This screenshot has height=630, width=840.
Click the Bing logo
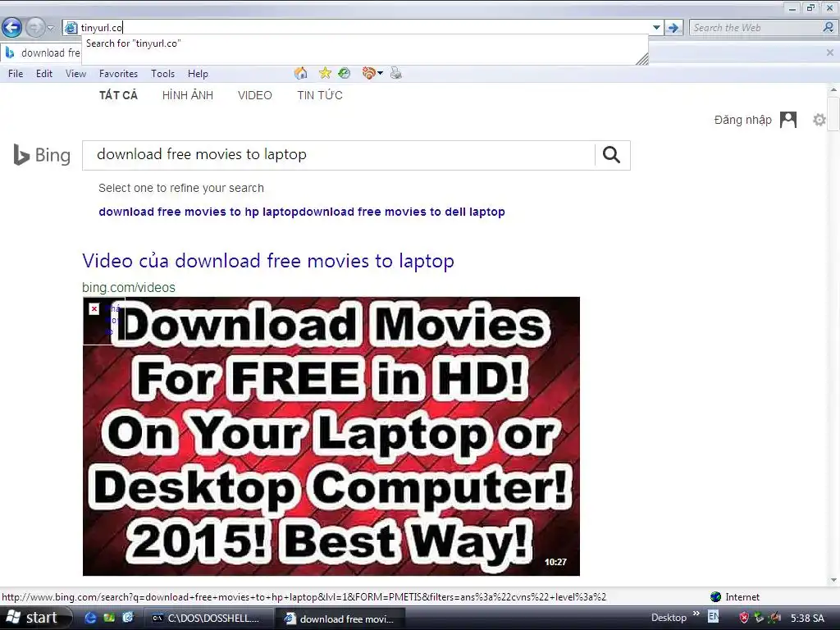pyautogui.click(x=42, y=155)
